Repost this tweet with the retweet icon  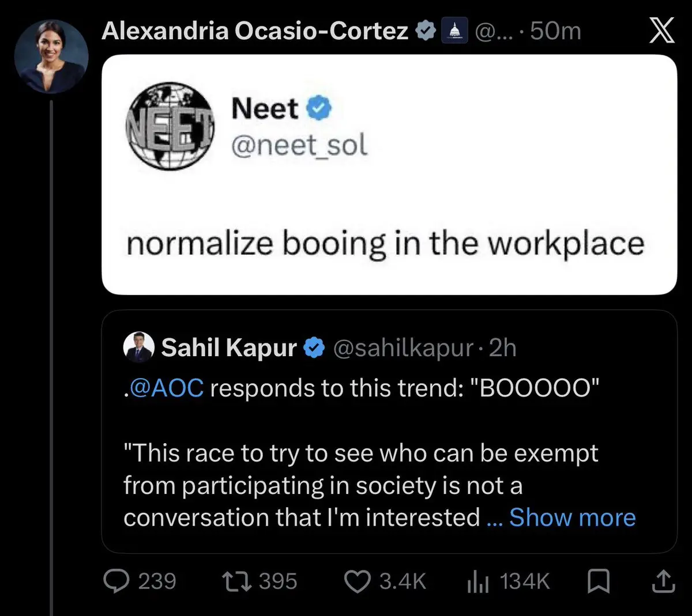(x=237, y=581)
